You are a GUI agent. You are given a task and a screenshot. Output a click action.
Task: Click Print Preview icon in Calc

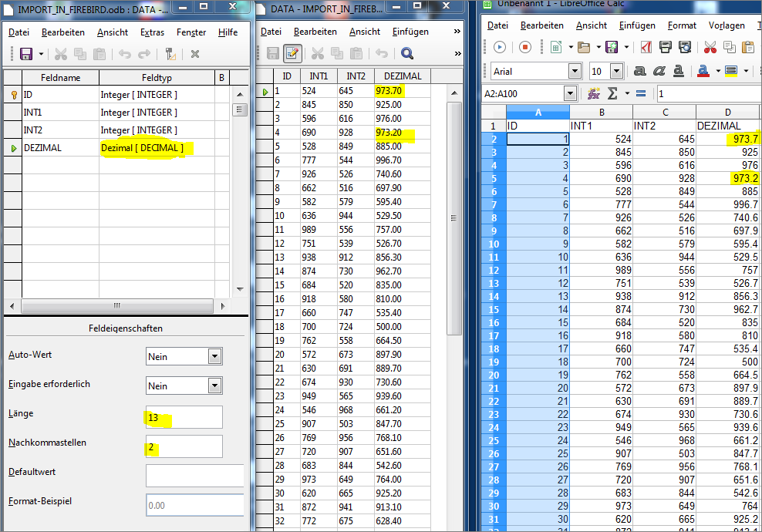[685, 46]
